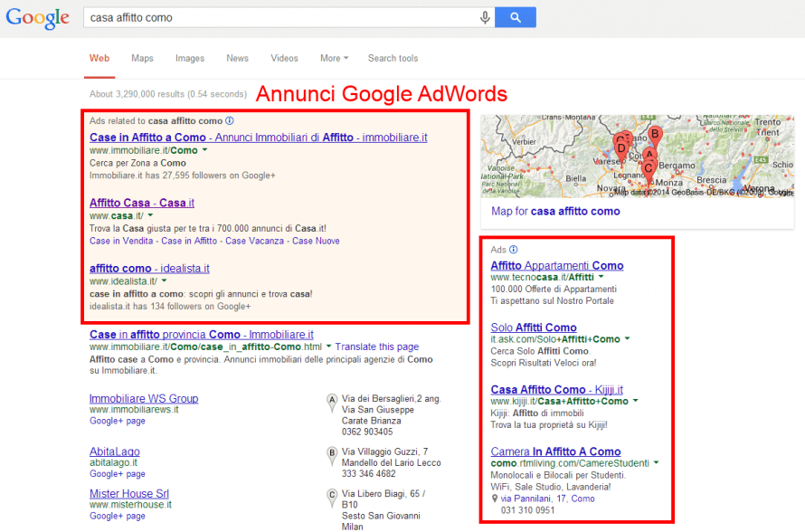
Task: Expand arrow next to www.casa.it/ URL
Action: point(150,215)
